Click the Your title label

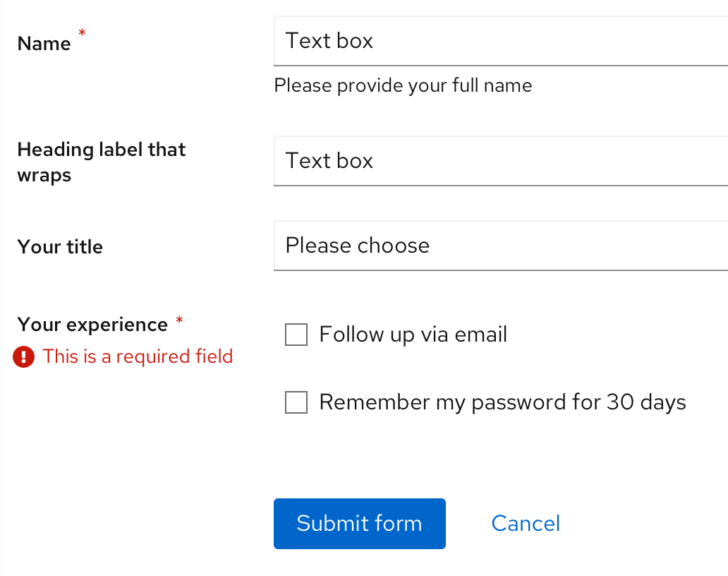point(60,246)
